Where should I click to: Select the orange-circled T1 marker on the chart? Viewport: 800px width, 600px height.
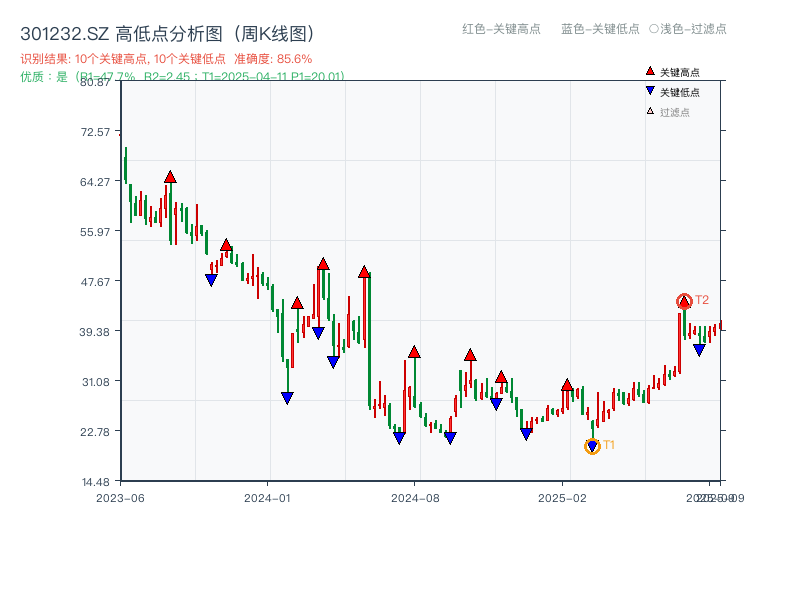(x=593, y=446)
